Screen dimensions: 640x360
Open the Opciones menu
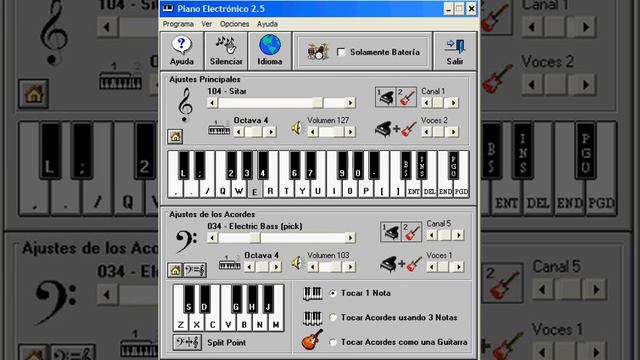pyautogui.click(x=234, y=24)
